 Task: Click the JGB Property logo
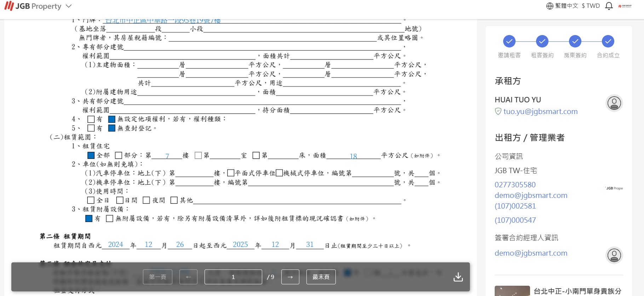coord(33,6)
